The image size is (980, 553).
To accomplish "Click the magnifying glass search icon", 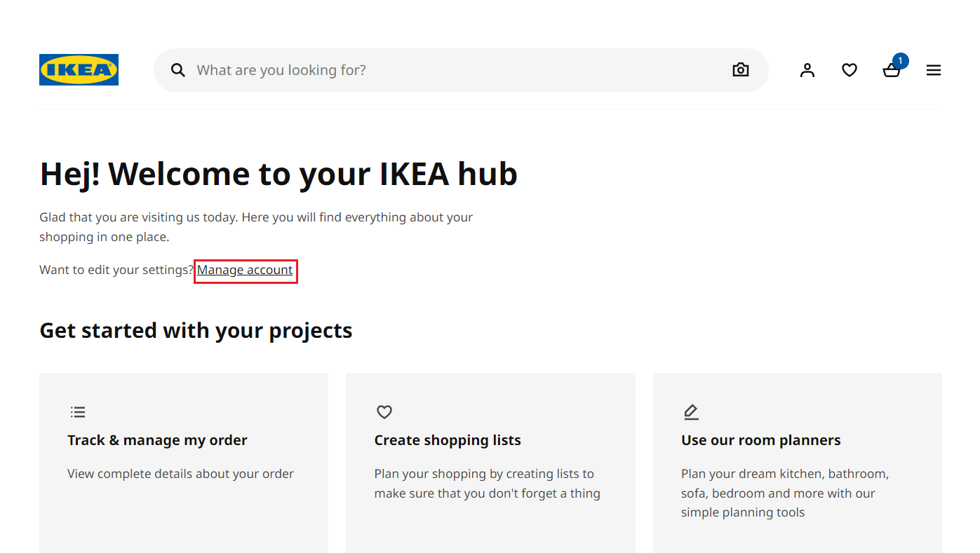I will [x=178, y=70].
